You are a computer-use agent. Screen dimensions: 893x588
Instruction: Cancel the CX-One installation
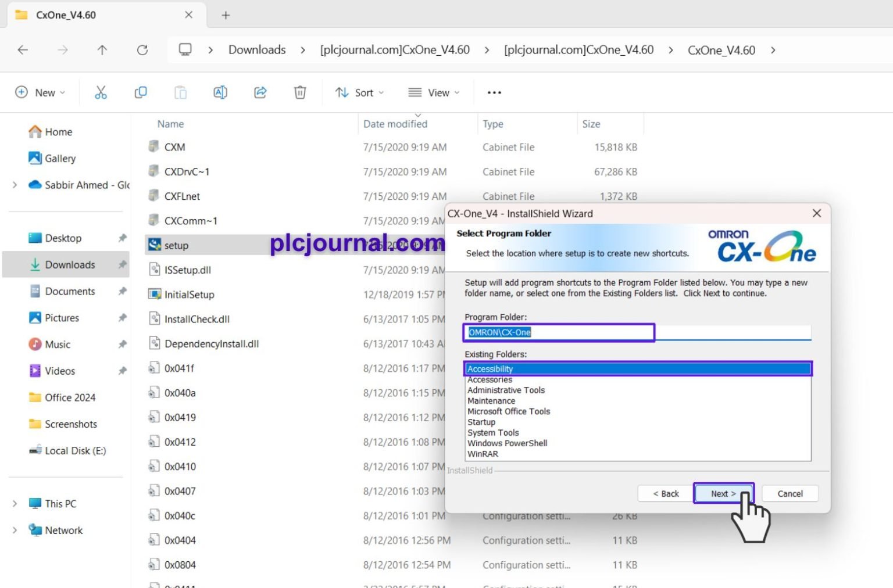tap(790, 493)
